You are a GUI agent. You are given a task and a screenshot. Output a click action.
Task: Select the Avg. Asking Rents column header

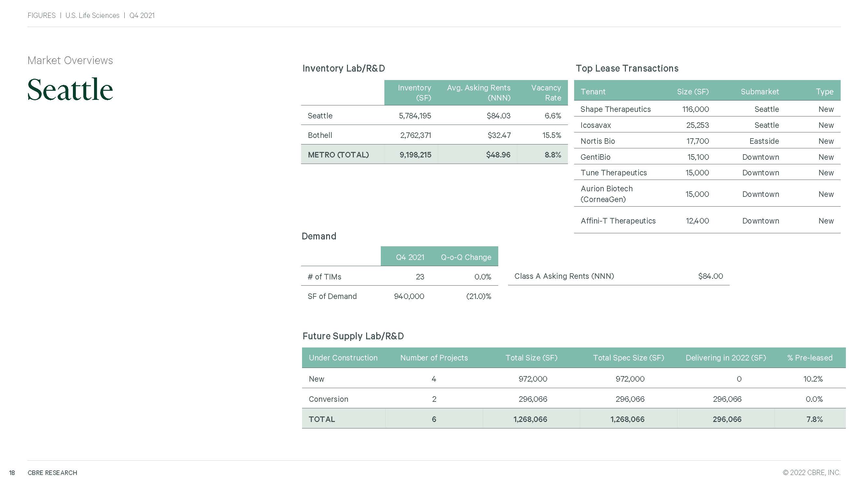coord(478,93)
